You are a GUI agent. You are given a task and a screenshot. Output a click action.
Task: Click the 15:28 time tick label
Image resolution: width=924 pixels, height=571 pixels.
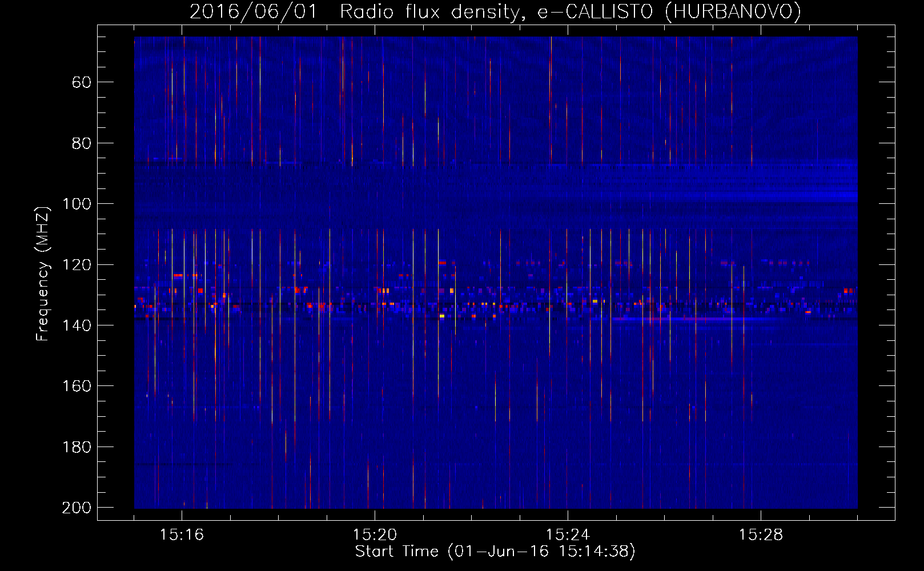(761, 535)
